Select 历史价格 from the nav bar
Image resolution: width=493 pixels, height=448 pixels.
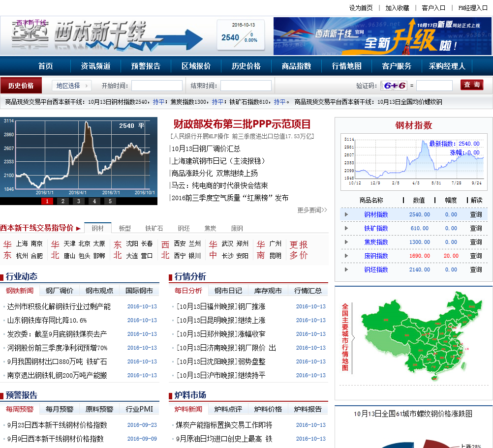246,66
